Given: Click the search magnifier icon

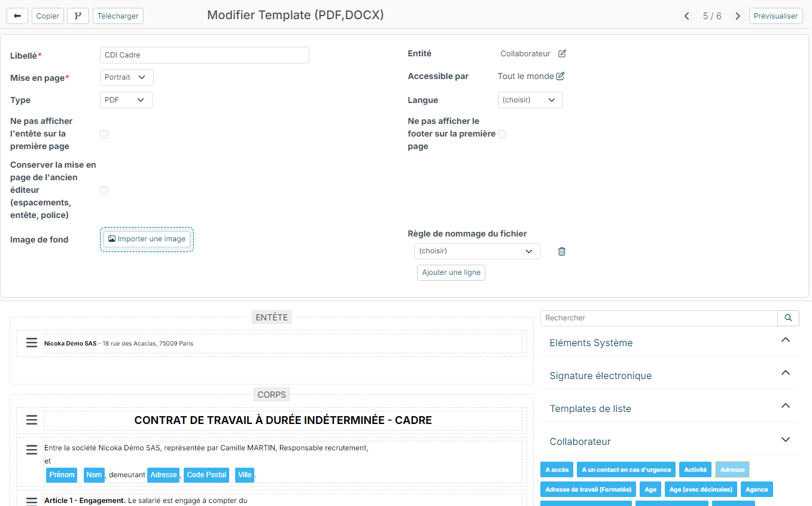Looking at the screenshot, I should point(788,318).
